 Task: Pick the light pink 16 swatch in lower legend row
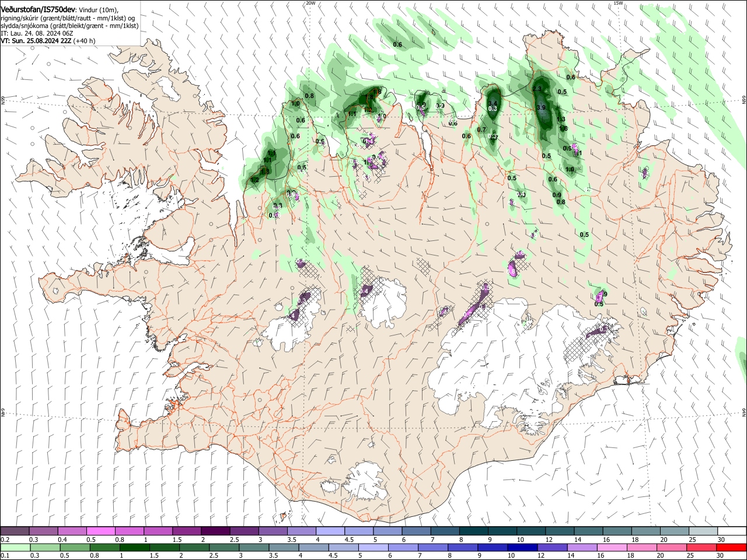612,548
